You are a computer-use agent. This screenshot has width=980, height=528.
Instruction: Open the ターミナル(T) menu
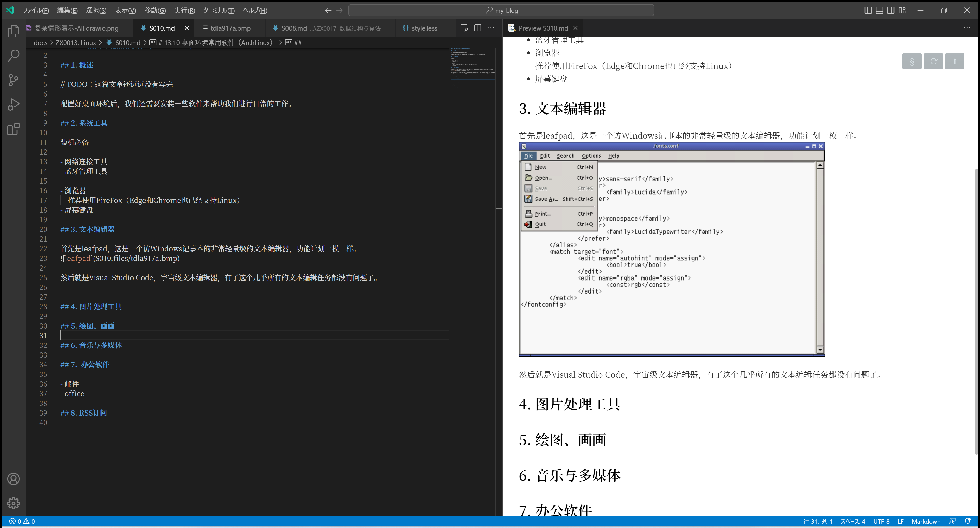click(x=218, y=10)
